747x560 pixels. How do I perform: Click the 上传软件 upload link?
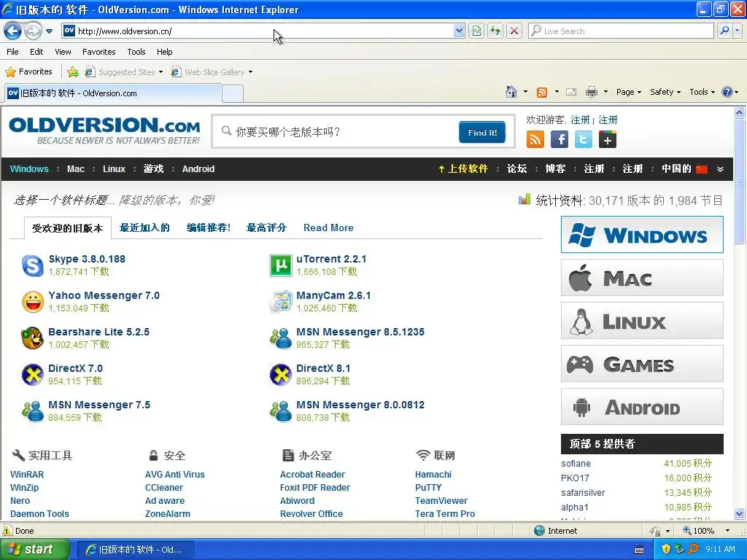coord(463,168)
